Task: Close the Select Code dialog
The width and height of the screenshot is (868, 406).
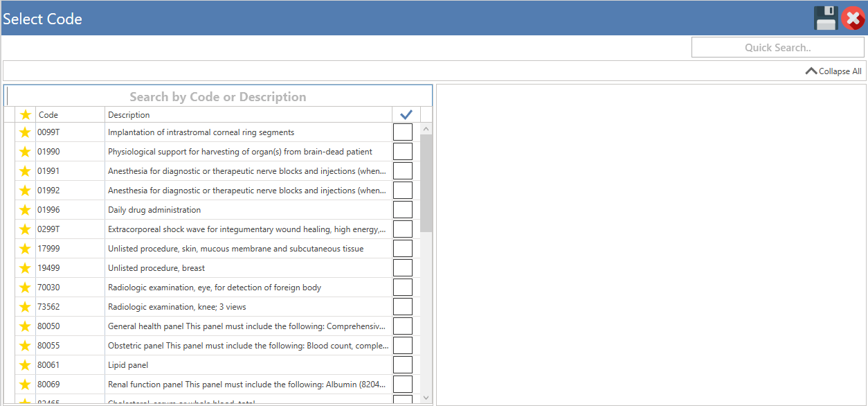Action: (x=853, y=18)
